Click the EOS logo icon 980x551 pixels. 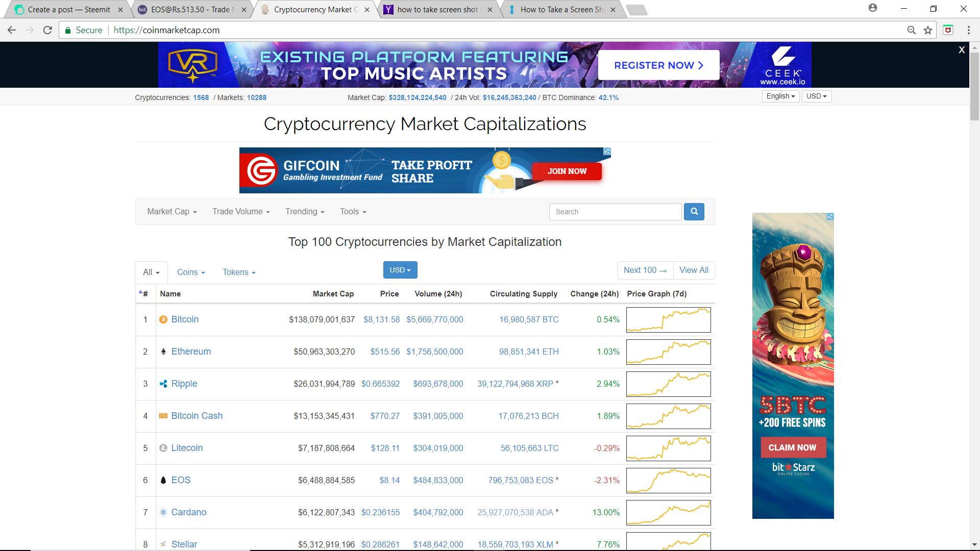(163, 480)
